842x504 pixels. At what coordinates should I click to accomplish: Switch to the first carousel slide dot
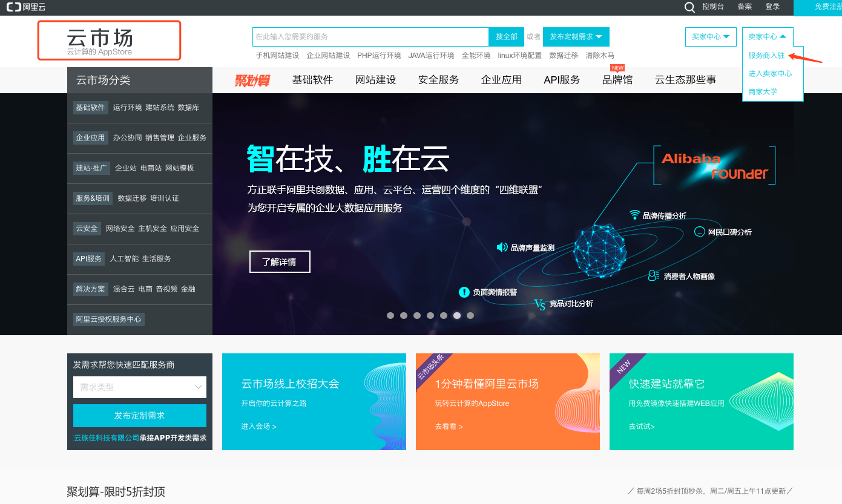(x=390, y=315)
